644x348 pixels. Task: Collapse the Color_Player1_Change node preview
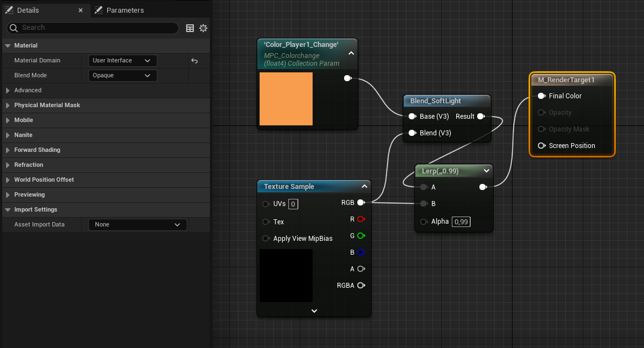(351, 54)
